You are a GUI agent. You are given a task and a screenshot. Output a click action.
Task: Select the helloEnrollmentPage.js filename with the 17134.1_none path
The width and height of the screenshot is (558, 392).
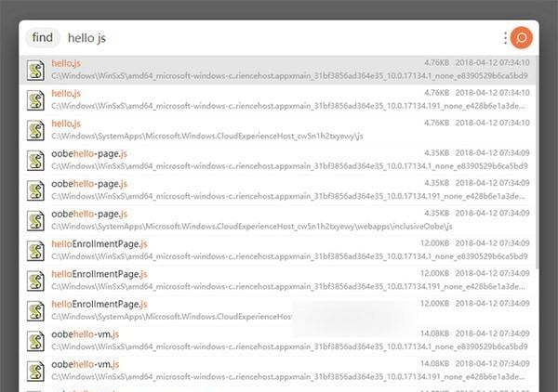coord(100,244)
